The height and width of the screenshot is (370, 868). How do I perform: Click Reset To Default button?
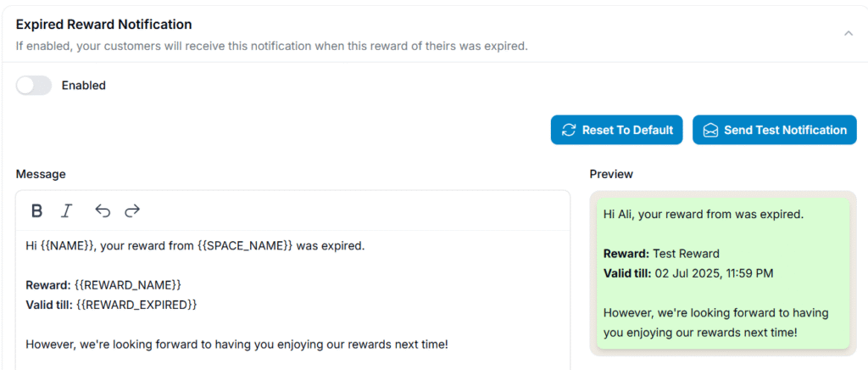click(617, 130)
